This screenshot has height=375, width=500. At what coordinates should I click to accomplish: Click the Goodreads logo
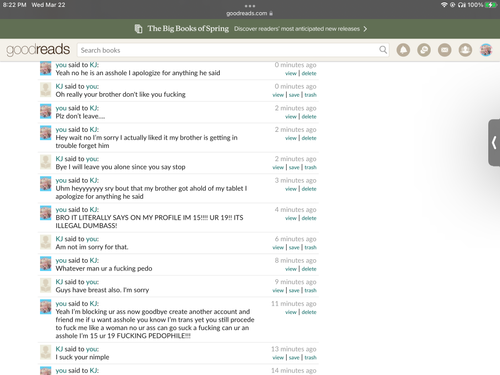(38, 50)
